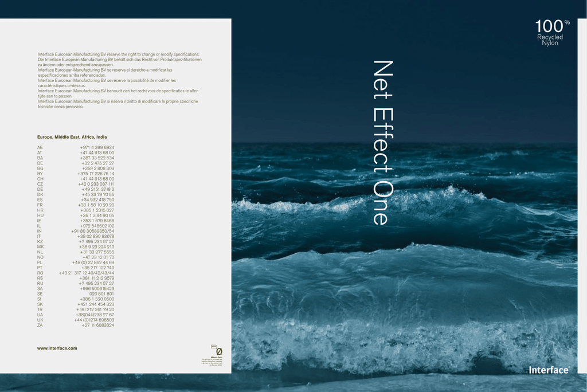This screenshot has width=587, height=392.
Task: Open the www.interface.com link
Action: coord(57,348)
